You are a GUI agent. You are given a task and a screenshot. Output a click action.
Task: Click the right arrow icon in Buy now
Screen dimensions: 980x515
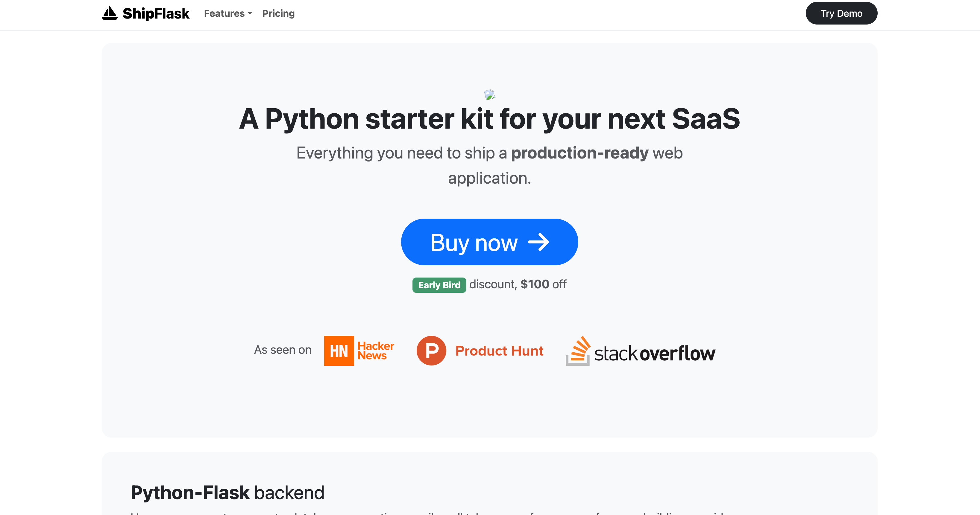538,242
